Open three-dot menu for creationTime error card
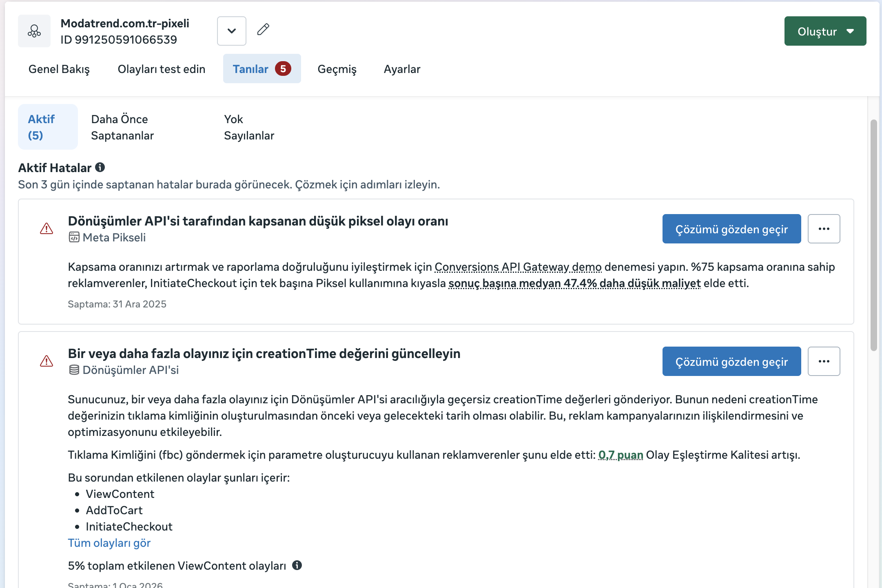This screenshot has height=588, width=882. click(824, 361)
